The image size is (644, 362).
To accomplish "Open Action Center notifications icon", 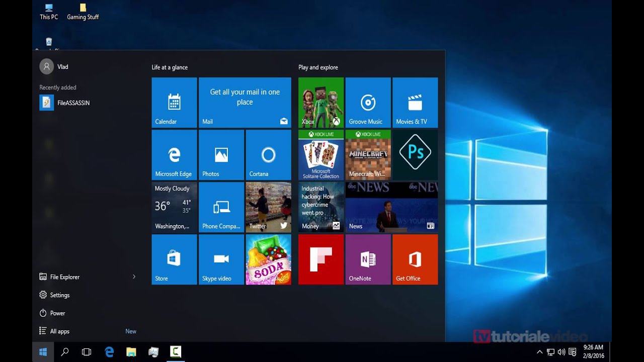I will point(572,352).
